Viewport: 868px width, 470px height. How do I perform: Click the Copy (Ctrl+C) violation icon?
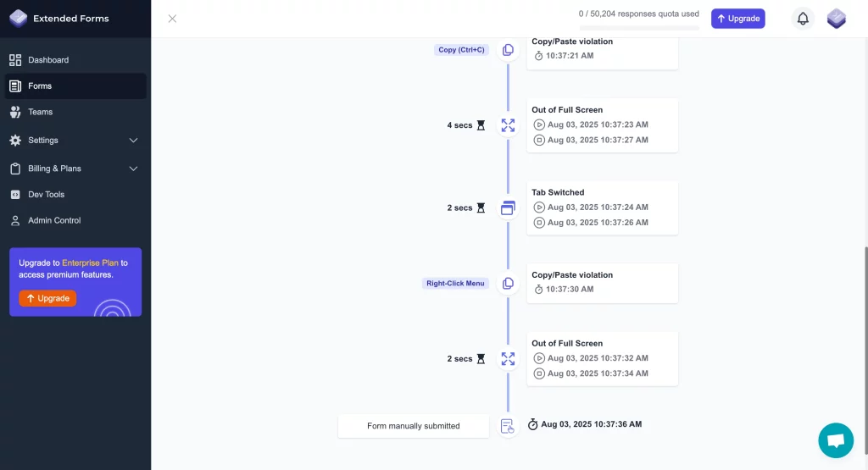508,50
